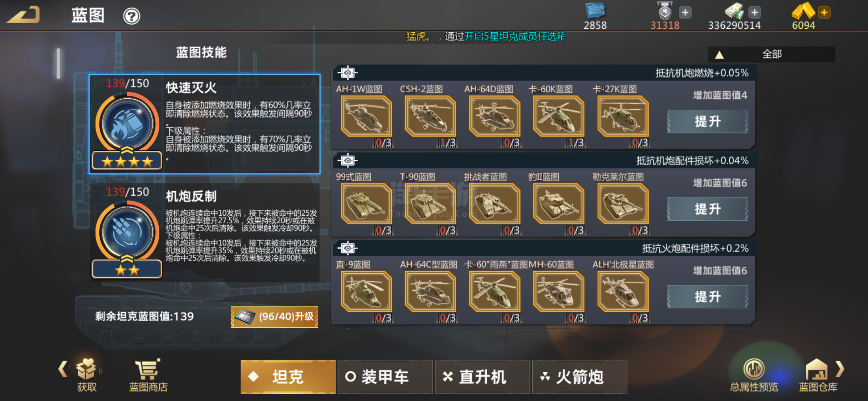
Task: Select the 快速灭火 skill icon
Action: (x=127, y=125)
